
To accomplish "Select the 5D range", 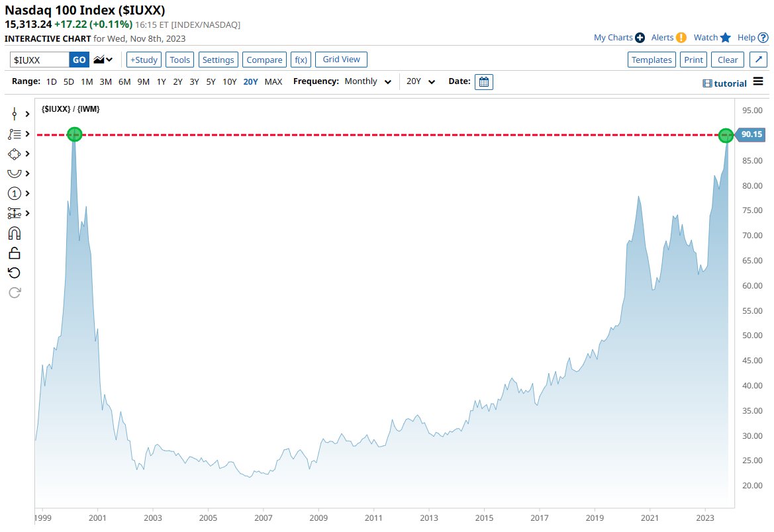I will [x=69, y=82].
